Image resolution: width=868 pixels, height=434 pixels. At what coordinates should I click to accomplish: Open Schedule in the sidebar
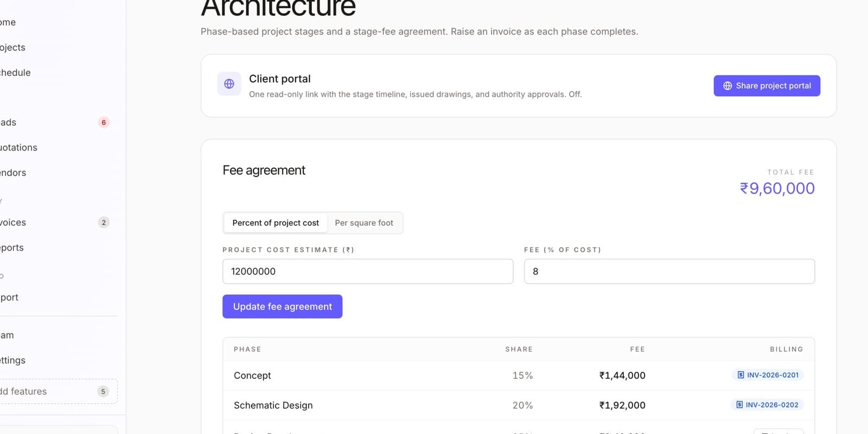click(x=15, y=73)
